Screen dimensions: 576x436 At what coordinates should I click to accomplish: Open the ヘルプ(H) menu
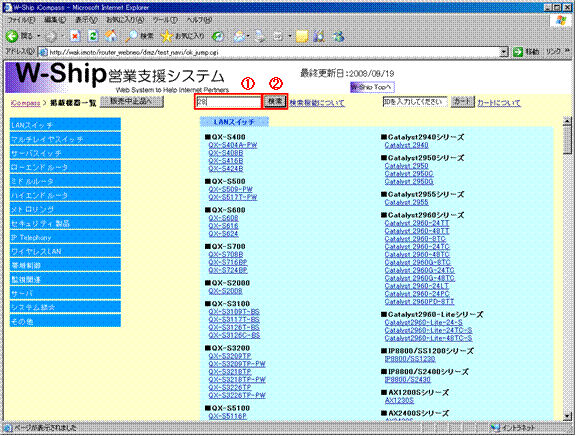[x=199, y=20]
